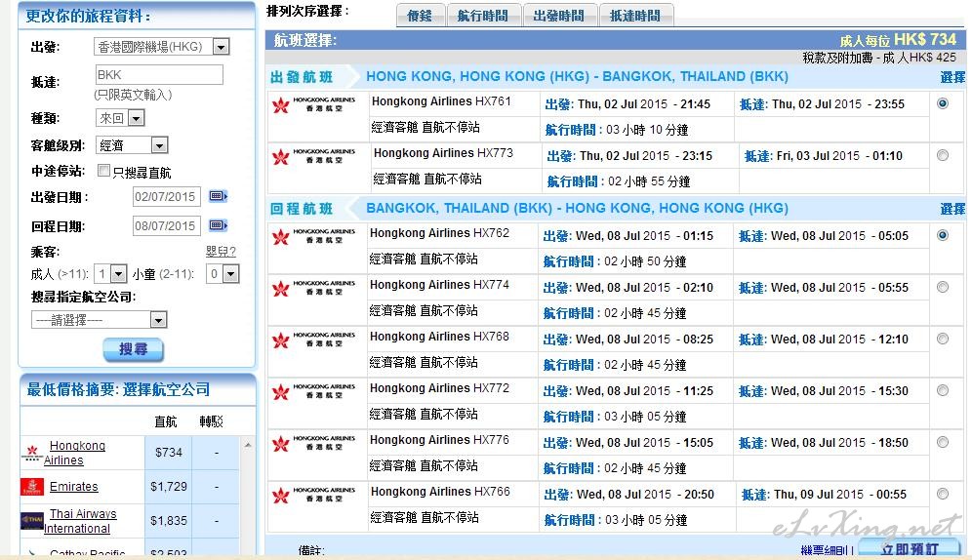The height and width of the screenshot is (560, 972).
Task: Select return flight HX774 radio button
Action: tap(943, 287)
